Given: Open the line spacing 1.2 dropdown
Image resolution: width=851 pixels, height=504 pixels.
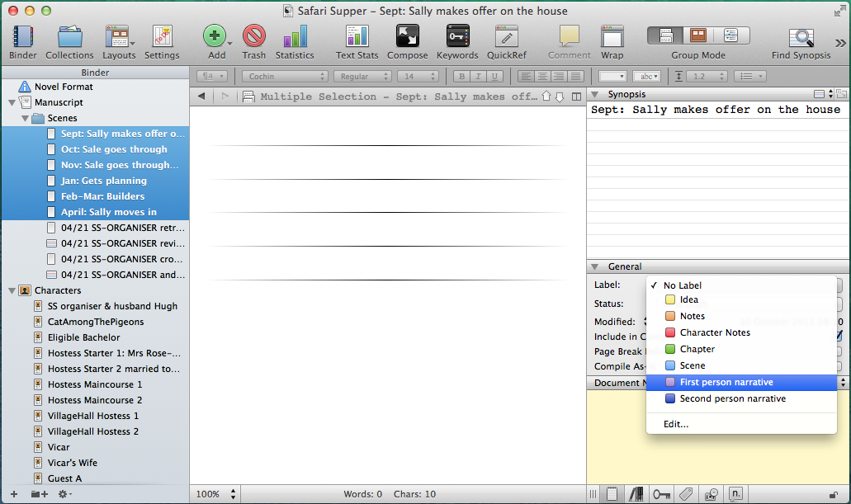Looking at the screenshot, I should click(706, 77).
